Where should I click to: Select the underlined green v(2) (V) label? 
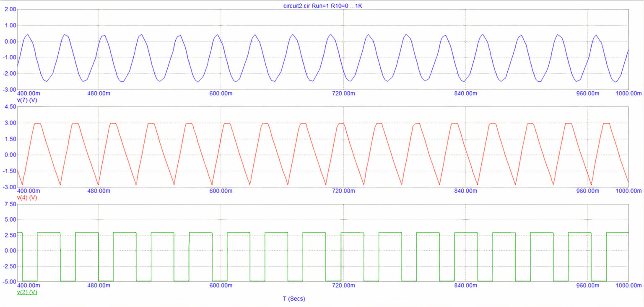[27, 292]
